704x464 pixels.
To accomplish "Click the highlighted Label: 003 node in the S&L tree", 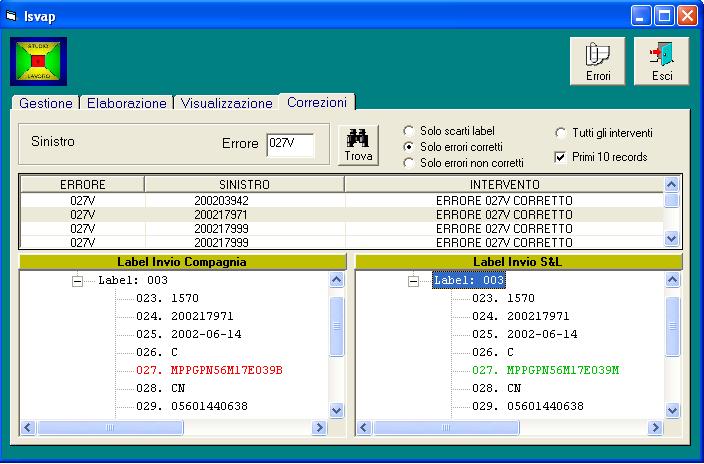I will click(x=469, y=280).
